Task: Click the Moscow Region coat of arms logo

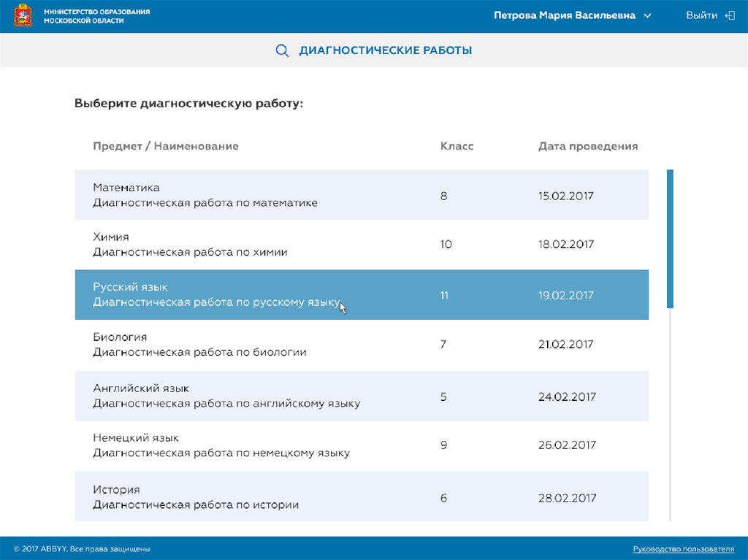Action: click(23, 16)
